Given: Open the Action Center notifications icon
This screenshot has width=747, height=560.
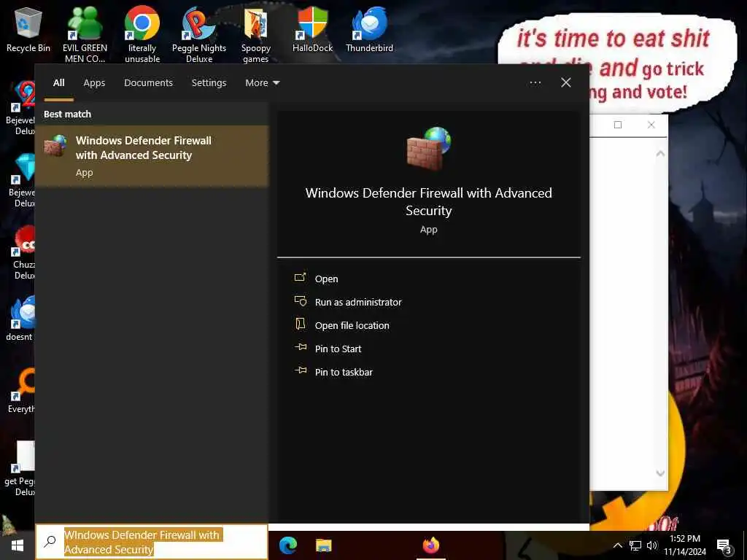Looking at the screenshot, I should 723,545.
